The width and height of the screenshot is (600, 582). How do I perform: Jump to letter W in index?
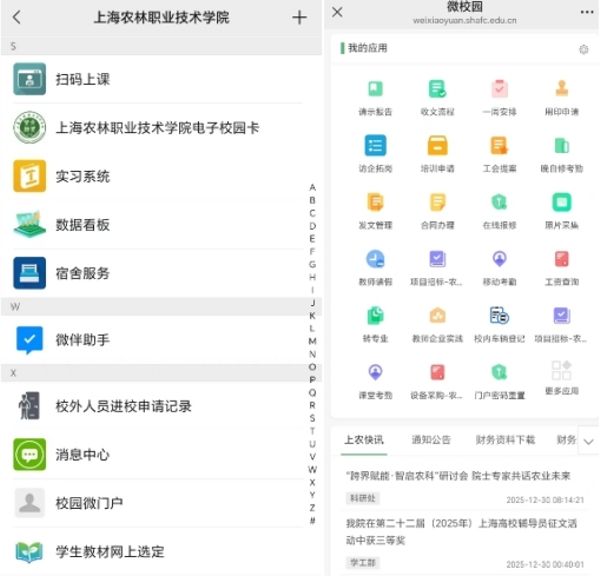click(x=312, y=470)
